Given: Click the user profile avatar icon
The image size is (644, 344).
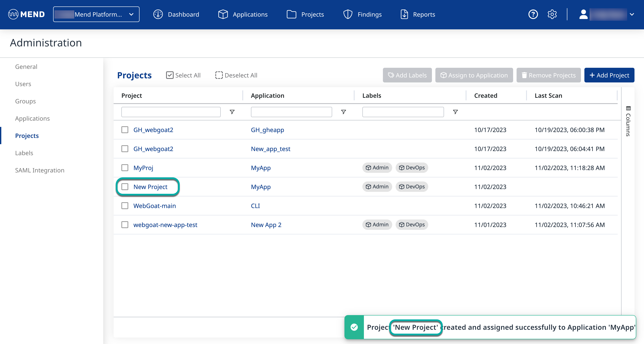Looking at the screenshot, I should tap(583, 14).
